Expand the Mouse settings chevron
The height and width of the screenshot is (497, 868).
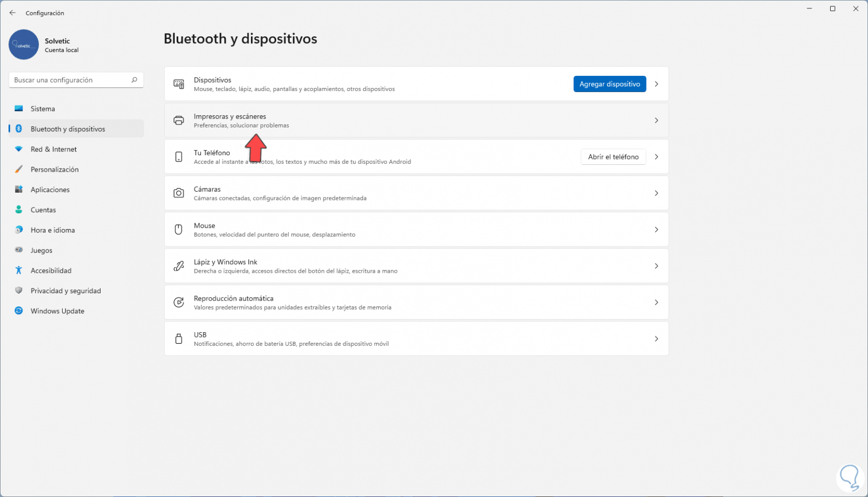657,230
